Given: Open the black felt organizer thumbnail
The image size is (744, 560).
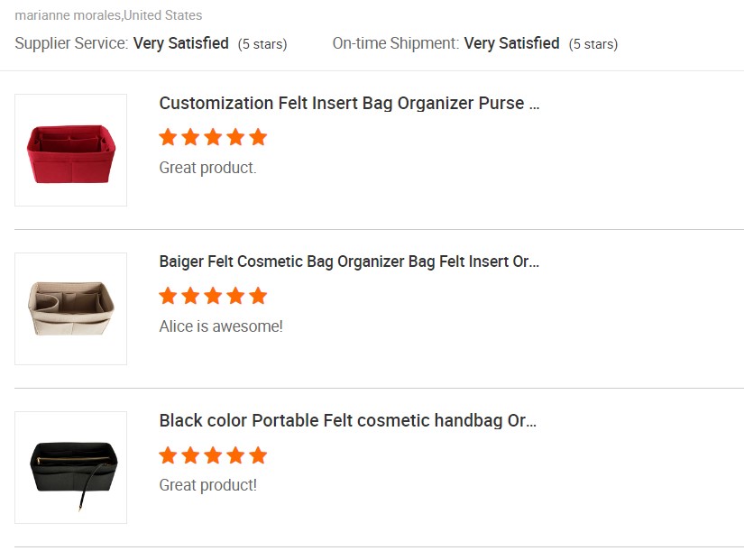Looking at the screenshot, I should coord(70,467).
